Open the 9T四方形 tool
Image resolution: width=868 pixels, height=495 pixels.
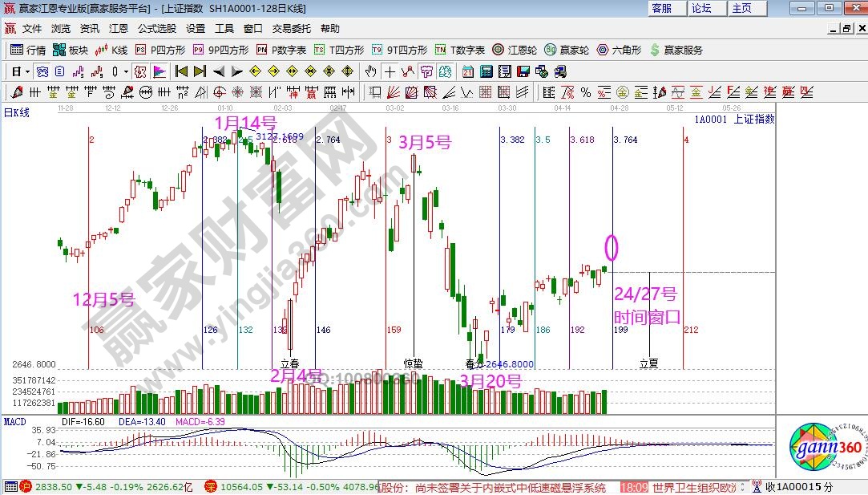click(399, 50)
